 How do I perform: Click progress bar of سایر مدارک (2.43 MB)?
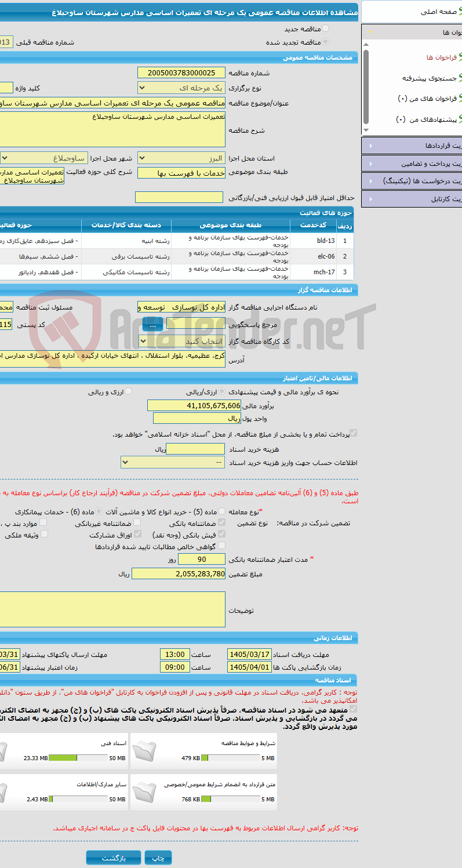78,799
